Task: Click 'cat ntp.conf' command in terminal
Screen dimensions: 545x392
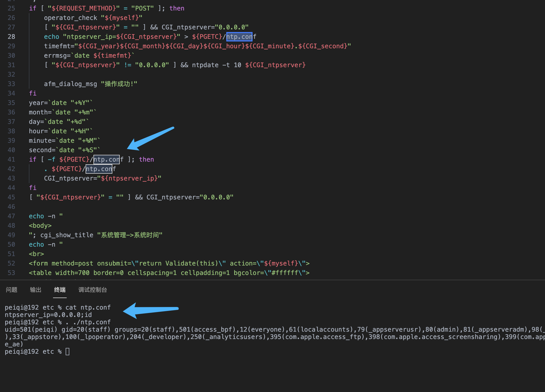Action: point(88,308)
